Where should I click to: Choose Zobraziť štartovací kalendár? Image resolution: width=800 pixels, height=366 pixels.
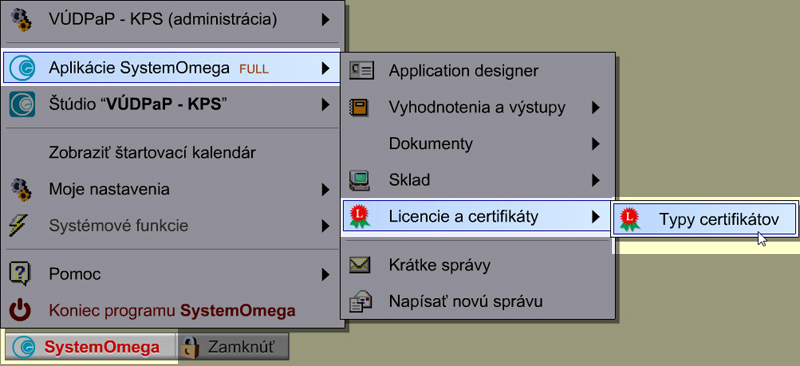click(170, 153)
